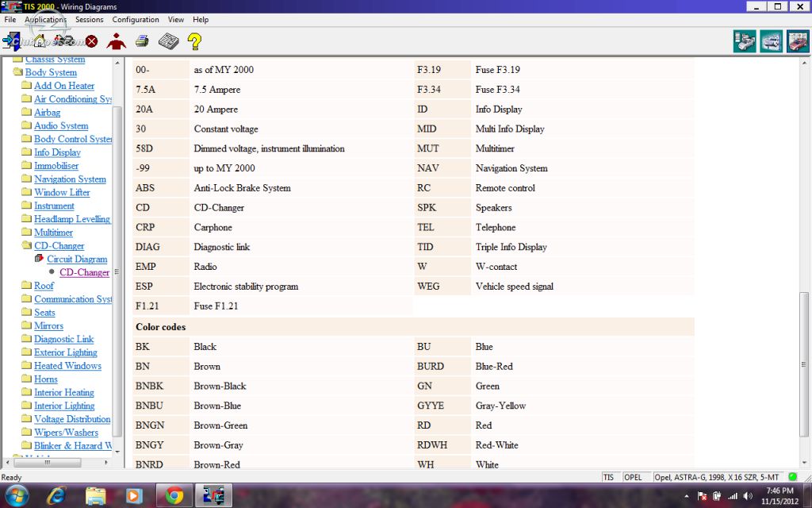The height and width of the screenshot is (508, 812).
Task: Open the newspaper icon in the toolbar
Action: pos(168,41)
